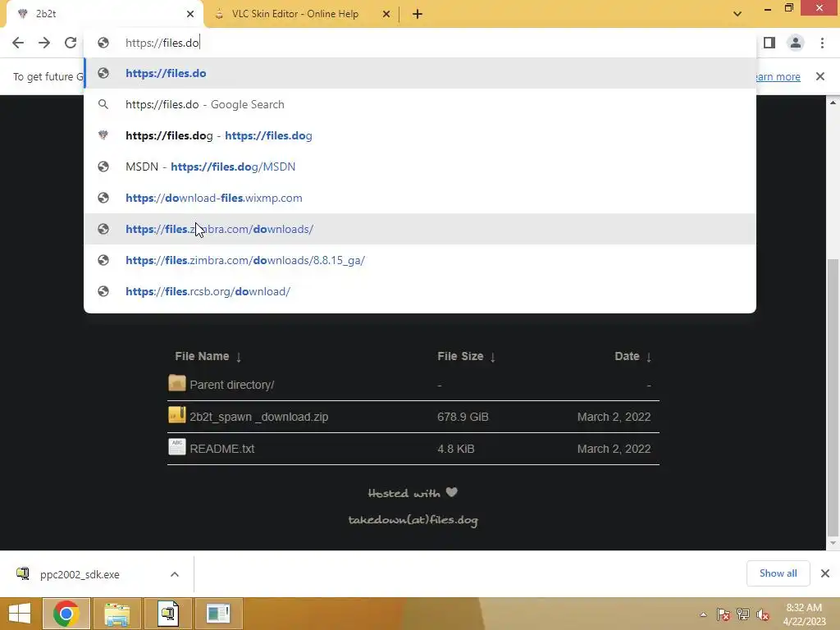This screenshot has width=840, height=630.
Task: Expand the tab search chevron
Action: coord(737,14)
